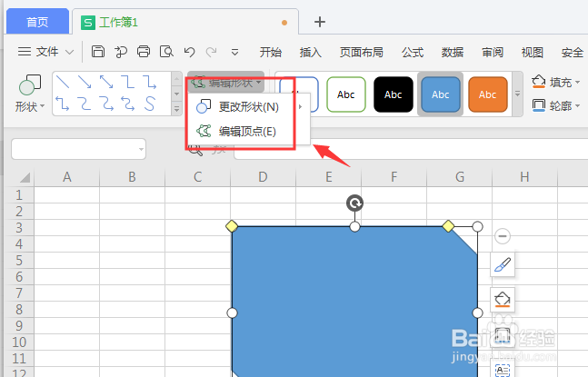
Task: Select column H header
Action: (x=524, y=177)
